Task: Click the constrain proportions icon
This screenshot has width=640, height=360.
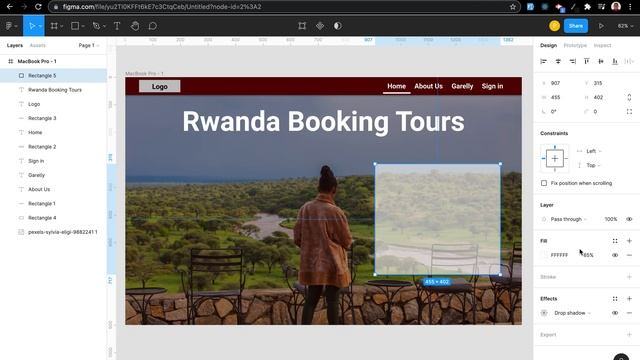Action: pyautogui.click(x=629, y=98)
